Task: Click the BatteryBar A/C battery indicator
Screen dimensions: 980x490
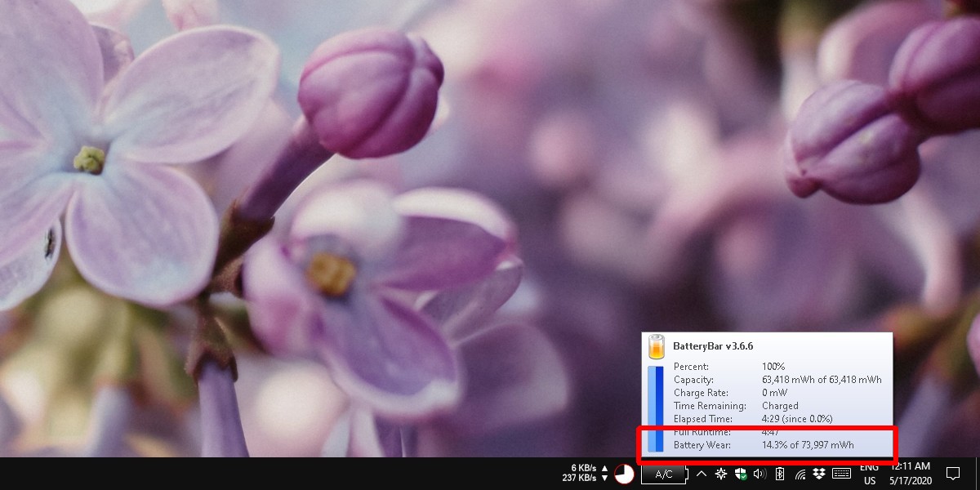Action: point(663,474)
